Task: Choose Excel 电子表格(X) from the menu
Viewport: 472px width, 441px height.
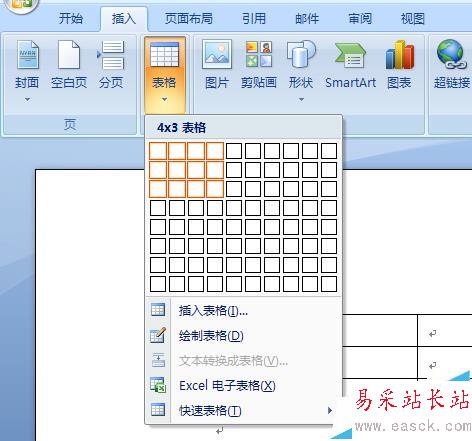Action: pyautogui.click(x=243, y=386)
